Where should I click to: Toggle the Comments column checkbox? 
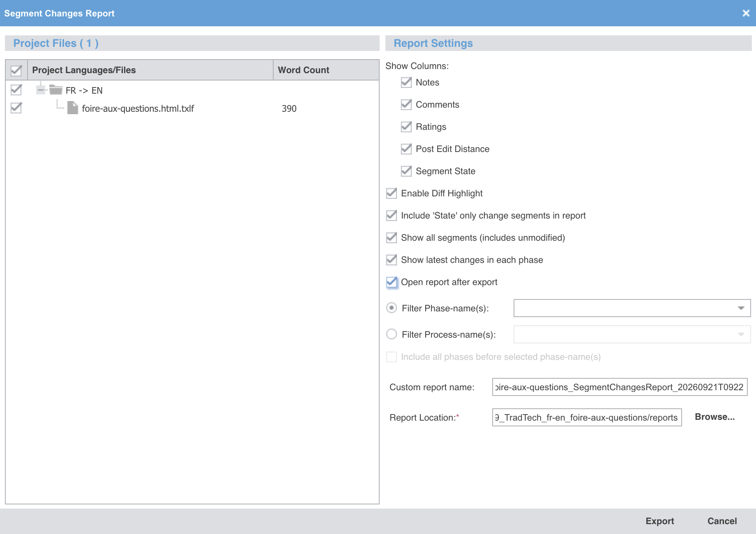tap(406, 105)
